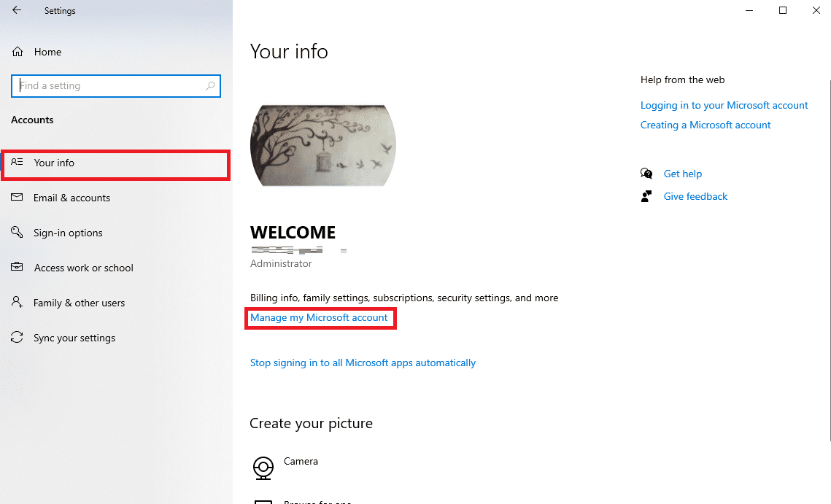Image resolution: width=831 pixels, height=504 pixels.
Task: Click the Email envelope icon
Action: click(17, 197)
